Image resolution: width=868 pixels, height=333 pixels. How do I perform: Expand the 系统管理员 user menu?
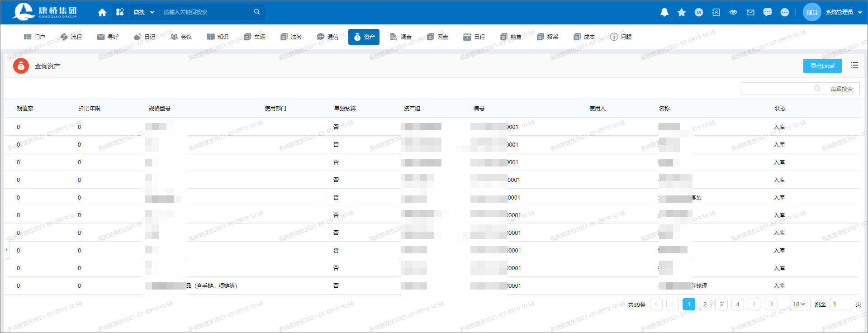(x=844, y=12)
